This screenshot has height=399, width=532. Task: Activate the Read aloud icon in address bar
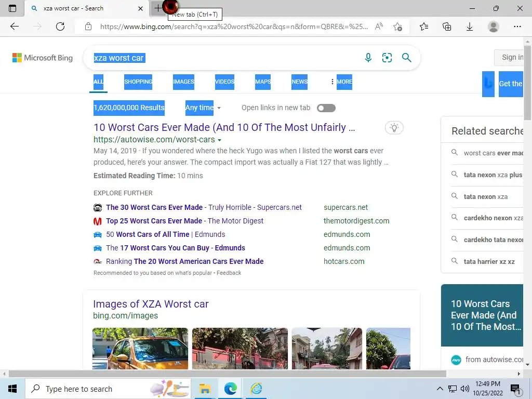pyautogui.click(x=379, y=26)
